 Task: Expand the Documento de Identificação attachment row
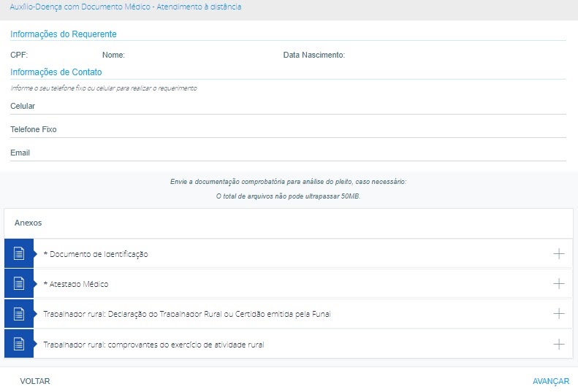tap(96, 254)
